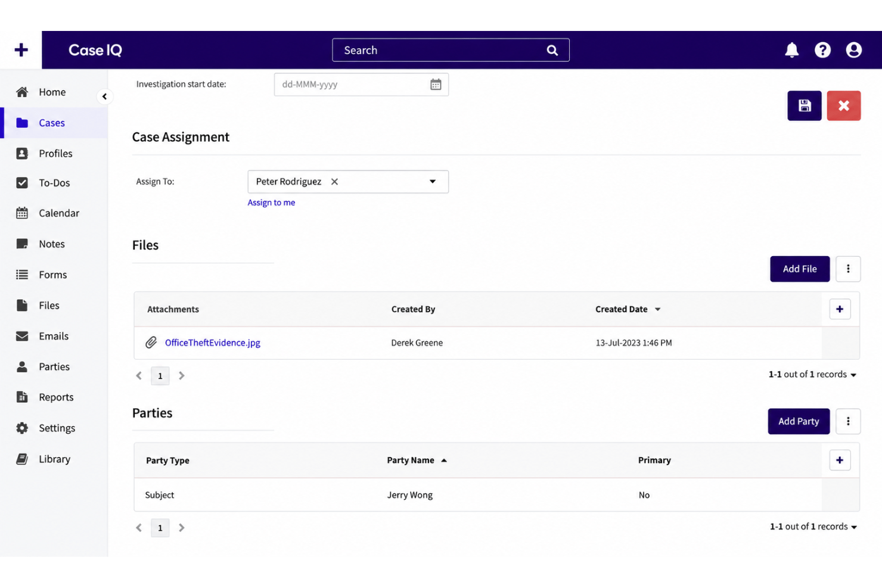Screen dimensions: 882x588
Task: Expand the Assign To dropdown
Action: [433, 182]
